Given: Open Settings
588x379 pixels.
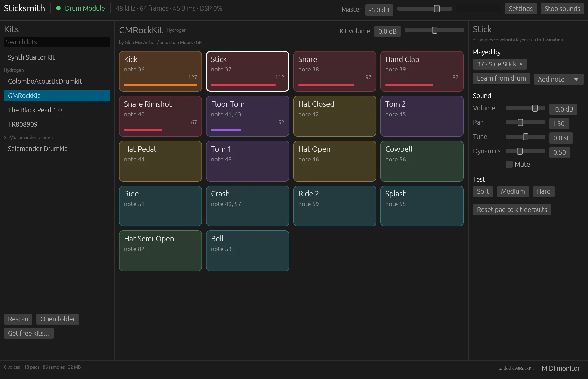Looking at the screenshot, I should coord(521,9).
